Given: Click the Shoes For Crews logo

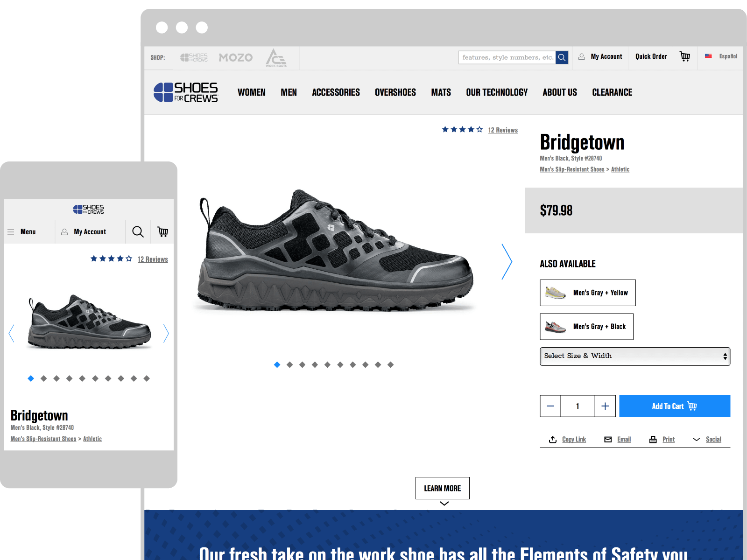Looking at the screenshot, I should point(186,92).
